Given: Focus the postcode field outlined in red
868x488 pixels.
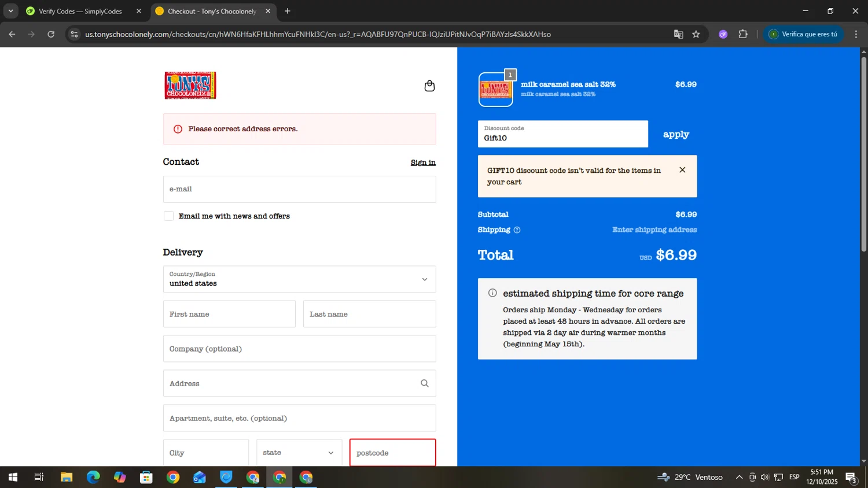Looking at the screenshot, I should point(392,453).
